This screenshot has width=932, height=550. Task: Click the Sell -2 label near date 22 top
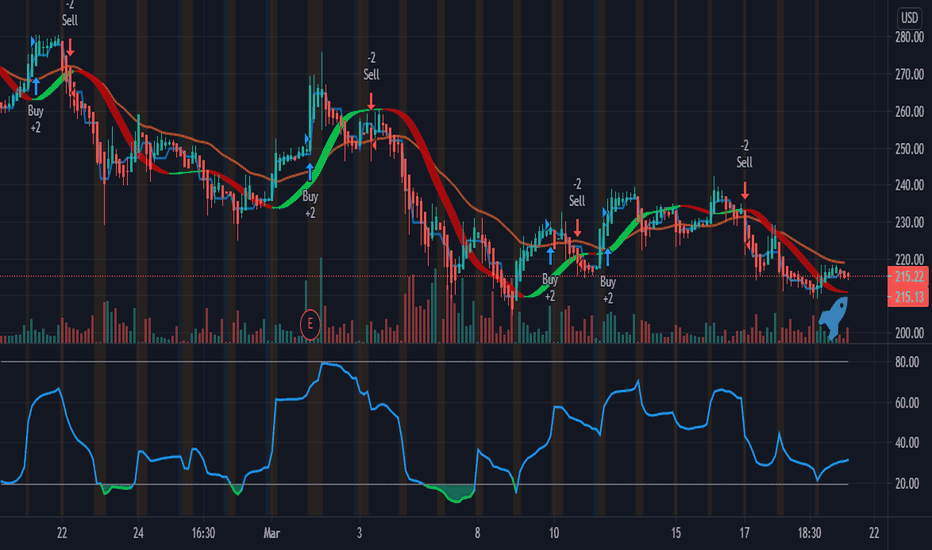pyautogui.click(x=70, y=13)
